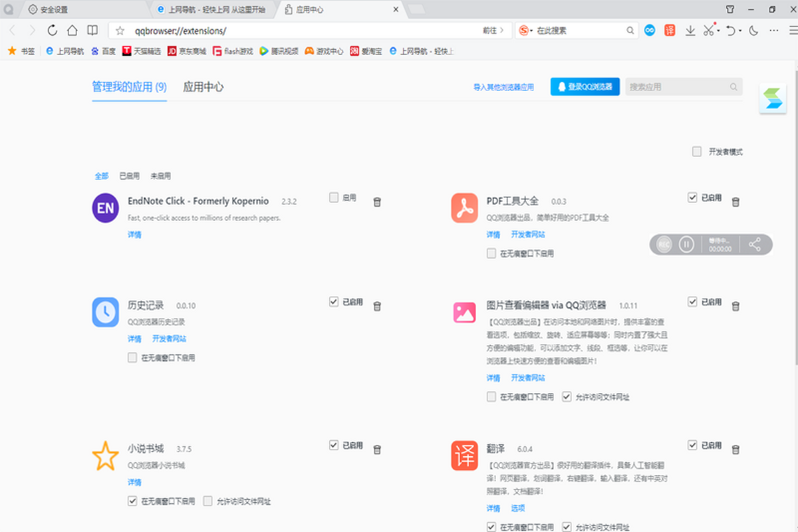This screenshot has height=532, width=798.
Task: Click the 搜索应用 search field
Action: [x=677, y=86]
